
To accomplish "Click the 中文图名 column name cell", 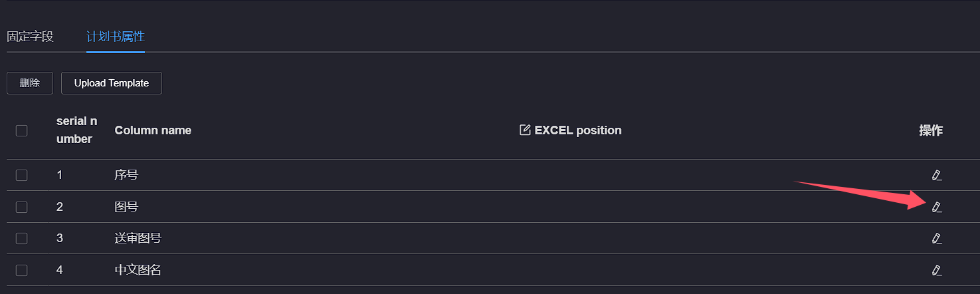I will point(138,270).
